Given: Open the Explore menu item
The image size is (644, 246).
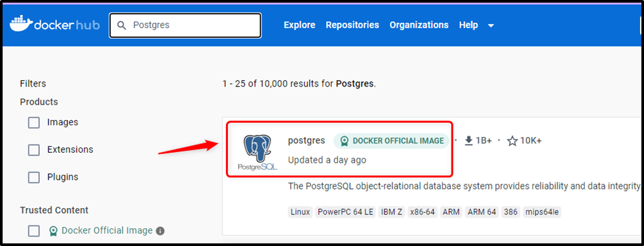Looking at the screenshot, I should tap(299, 25).
